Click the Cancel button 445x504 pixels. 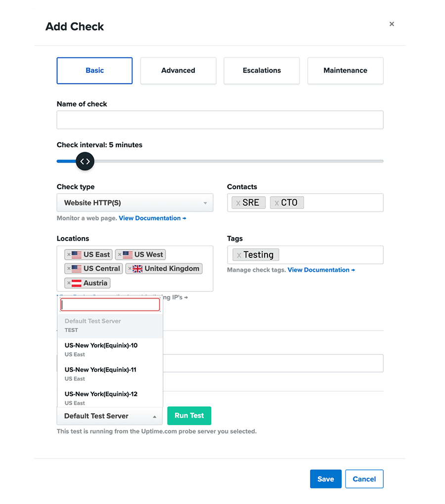(x=364, y=479)
